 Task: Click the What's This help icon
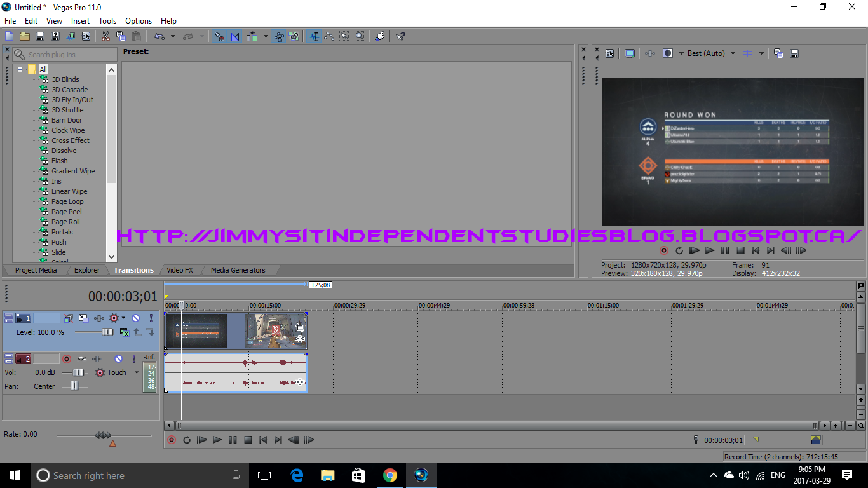(x=400, y=36)
